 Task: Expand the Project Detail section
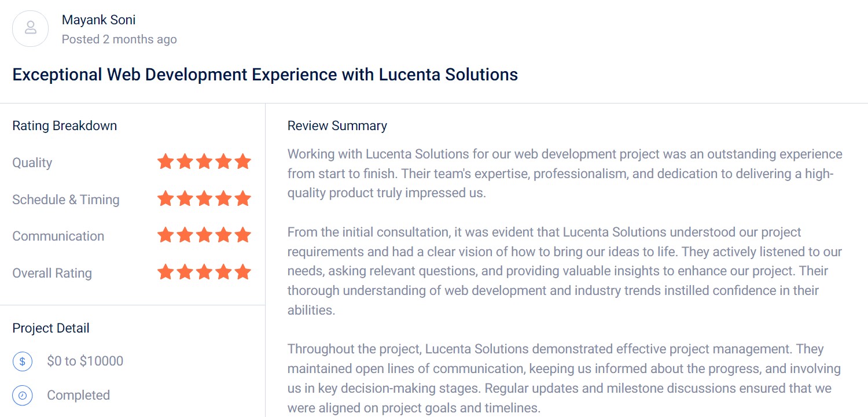[51, 328]
